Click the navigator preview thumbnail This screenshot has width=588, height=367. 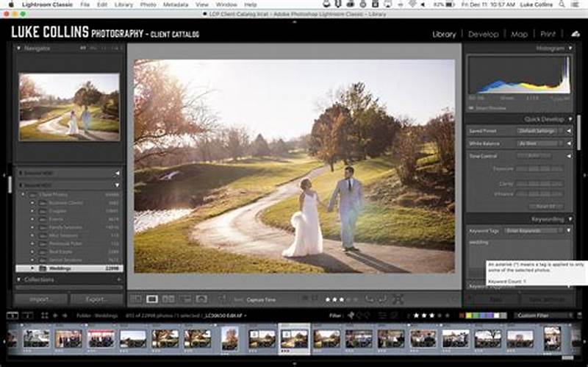69,107
